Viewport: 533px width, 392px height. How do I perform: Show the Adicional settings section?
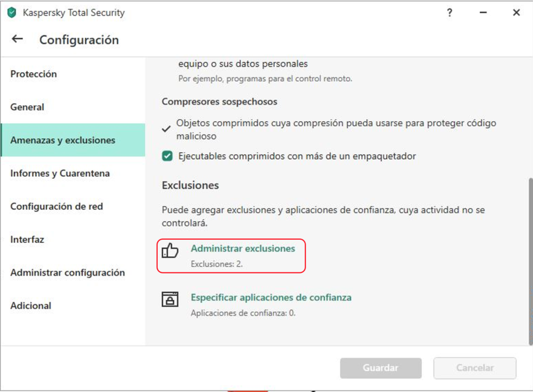pyautogui.click(x=31, y=306)
